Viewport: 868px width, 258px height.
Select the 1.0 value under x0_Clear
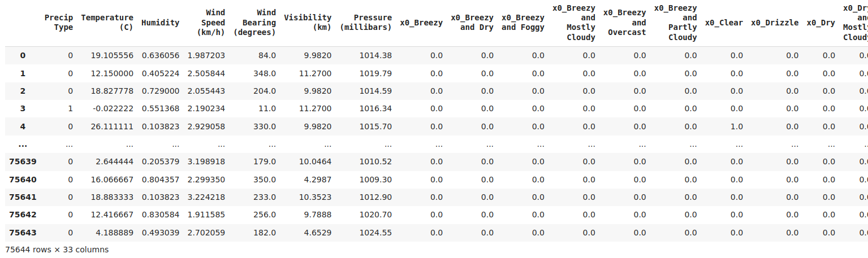(x=736, y=126)
